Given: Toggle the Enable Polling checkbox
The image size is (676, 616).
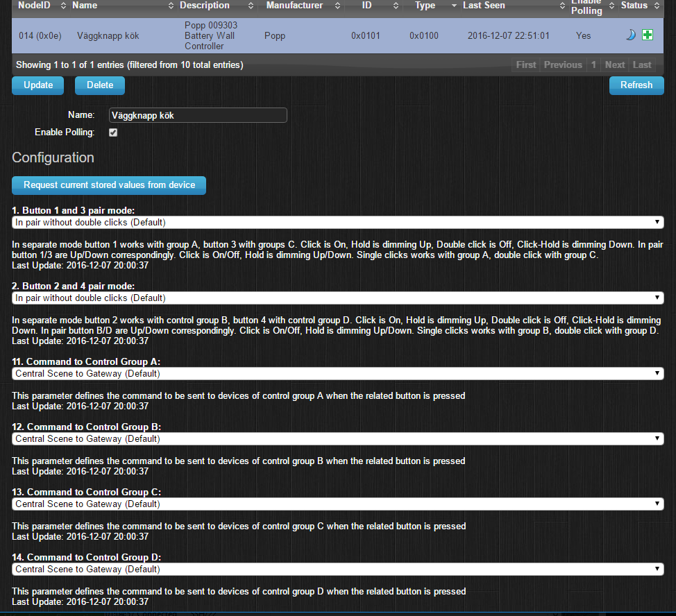Looking at the screenshot, I should pos(113,132).
